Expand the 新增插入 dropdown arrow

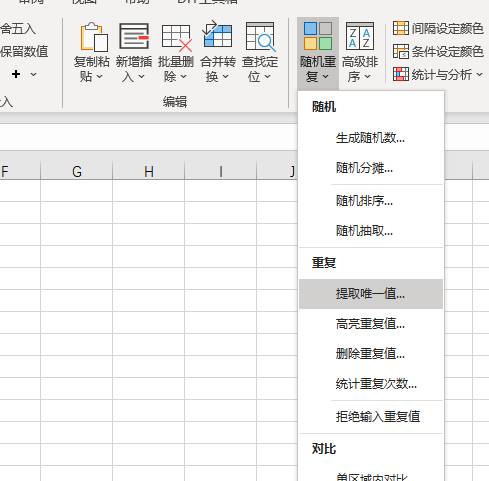[x=142, y=77]
